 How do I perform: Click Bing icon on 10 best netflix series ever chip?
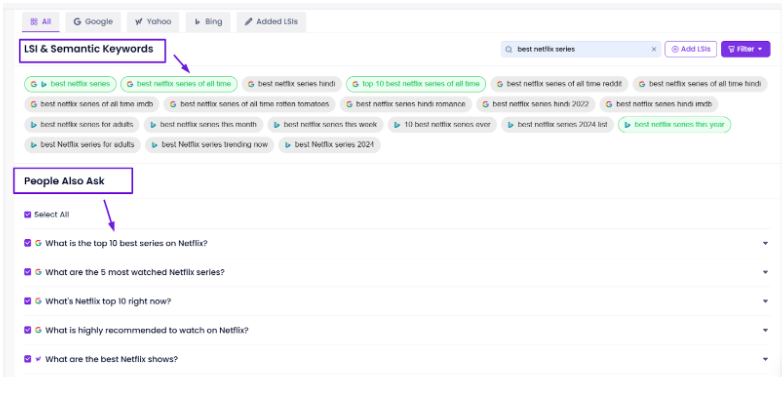tap(397, 125)
